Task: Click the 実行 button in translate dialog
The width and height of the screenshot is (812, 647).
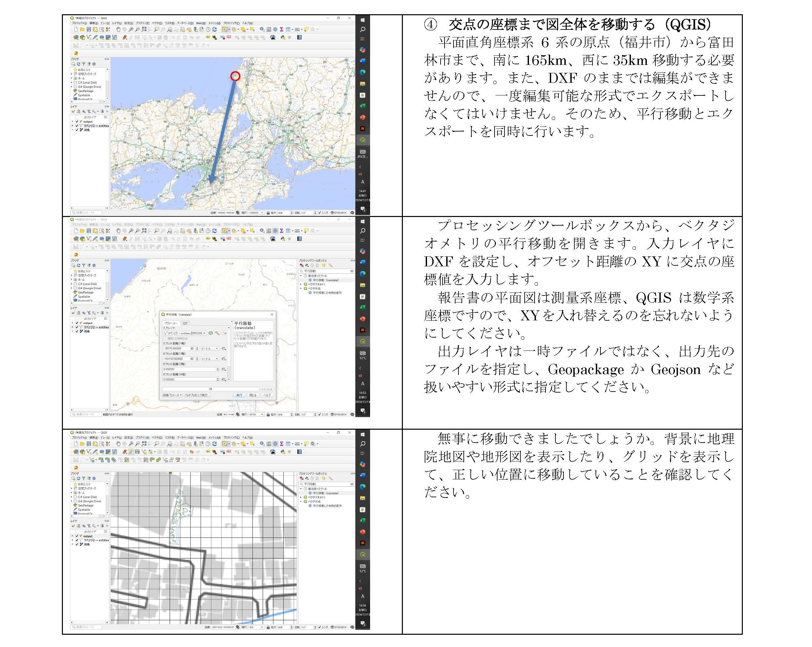Action: (239, 395)
